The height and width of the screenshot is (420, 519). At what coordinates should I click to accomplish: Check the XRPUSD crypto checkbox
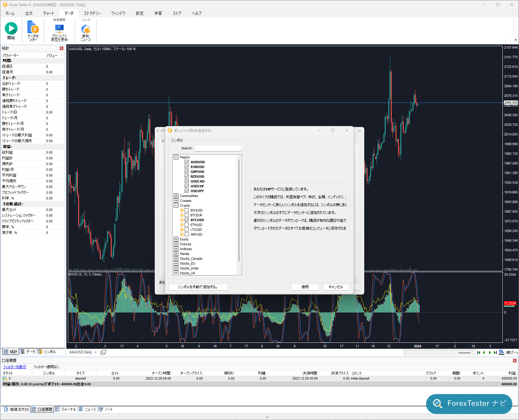click(x=187, y=234)
